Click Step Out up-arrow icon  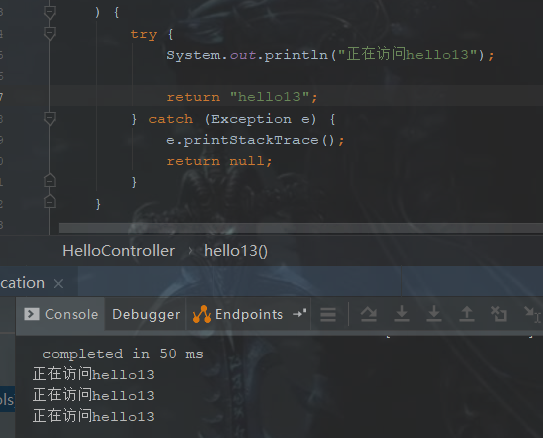tap(466, 314)
